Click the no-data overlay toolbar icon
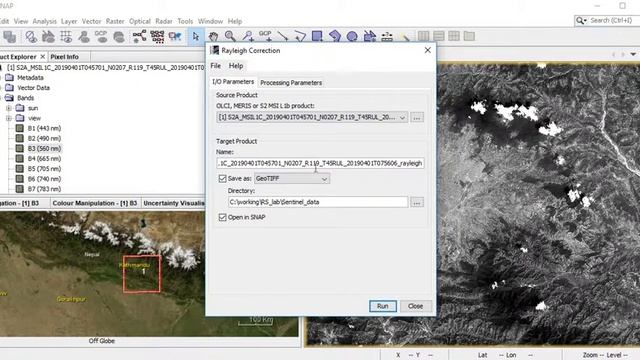The image size is (640, 360). click(31, 37)
